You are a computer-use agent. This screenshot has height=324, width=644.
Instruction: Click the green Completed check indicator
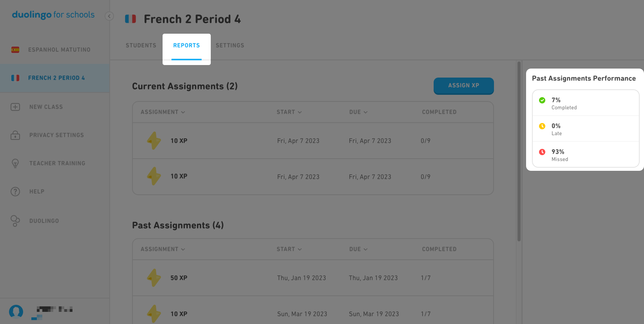[542, 100]
